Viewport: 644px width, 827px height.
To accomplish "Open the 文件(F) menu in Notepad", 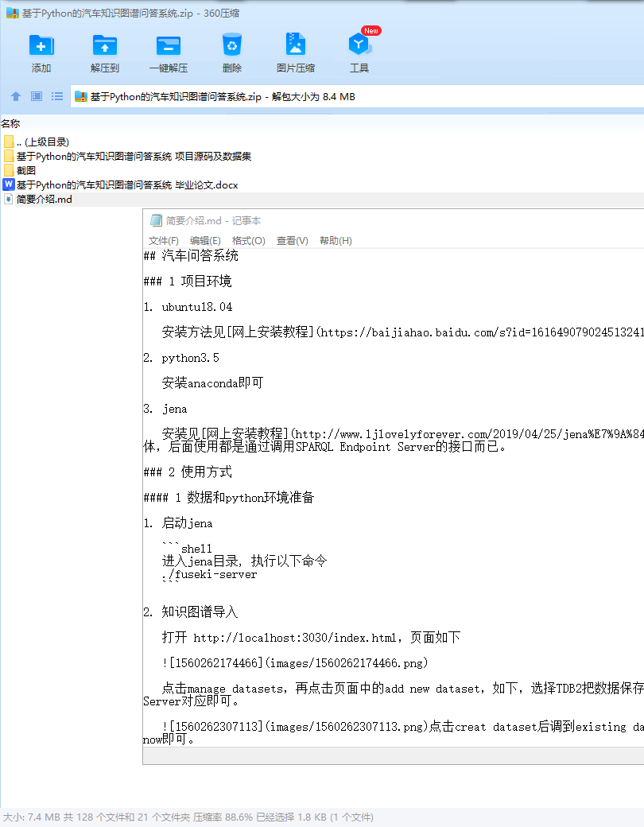I will coord(164,240).
